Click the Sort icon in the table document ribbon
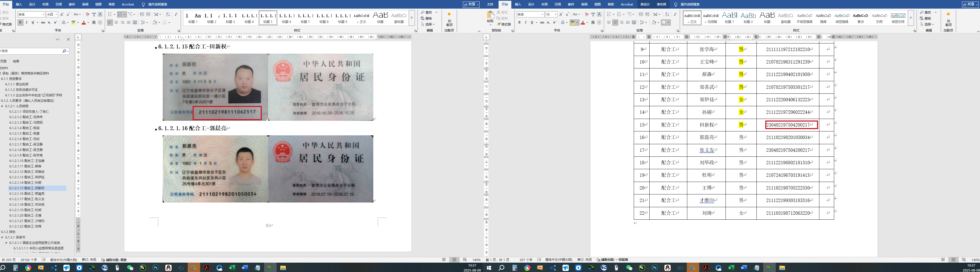Screen dimensions: 980x272 tap(667, 15)
